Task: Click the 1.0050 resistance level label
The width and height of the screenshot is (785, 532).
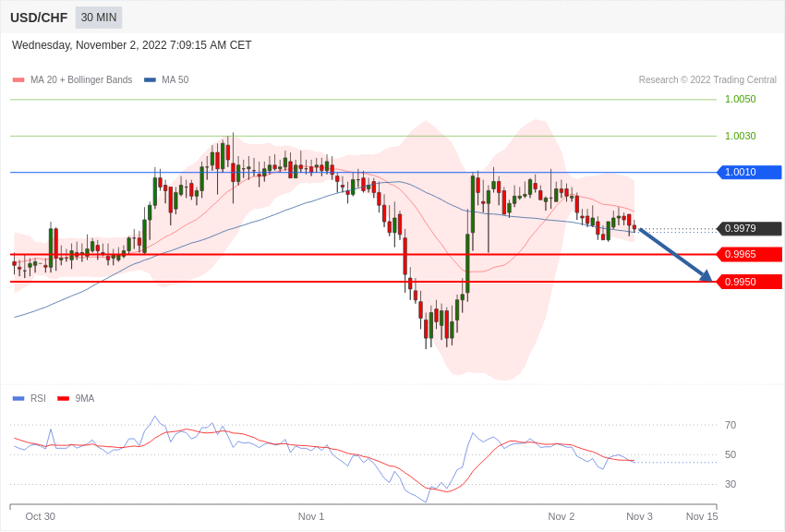Action: [x=741, y=99]
